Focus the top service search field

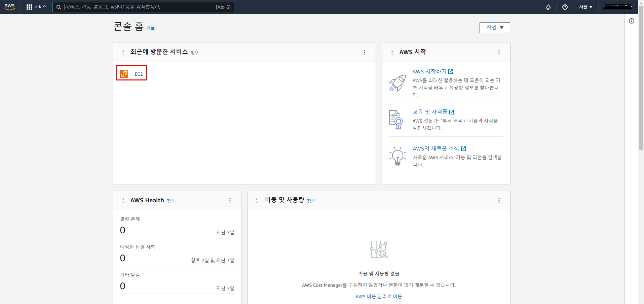[143, 7]
